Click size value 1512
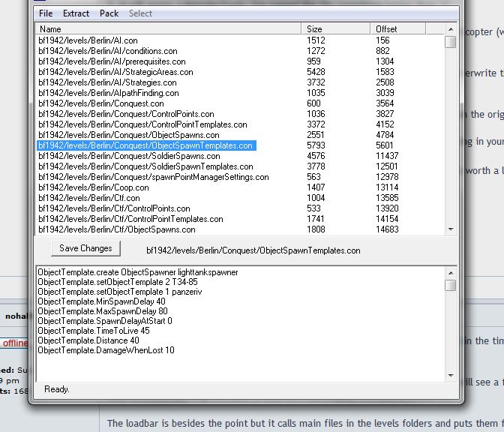Screen dimensions: 504x432 (316, 40)
